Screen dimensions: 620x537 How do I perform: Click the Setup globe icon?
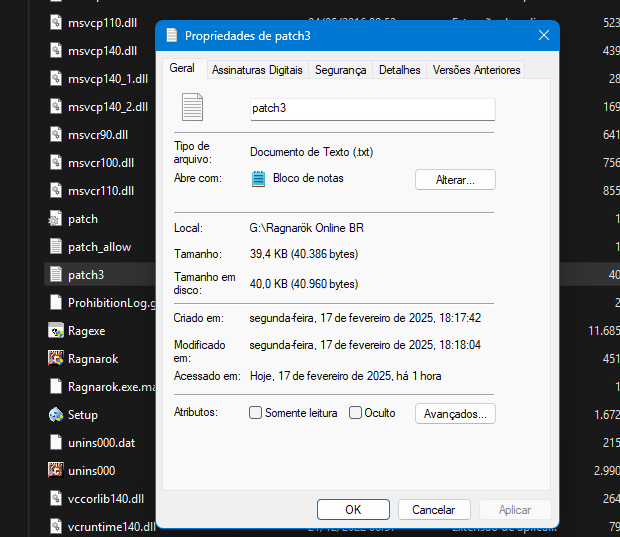click(x=57, y=414)
